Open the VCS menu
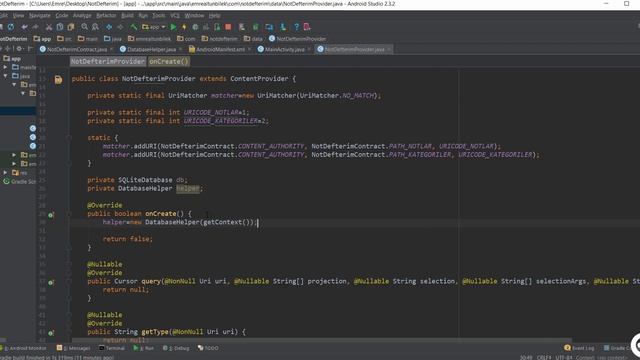Viewport: 640px width, 360px height. [x=175, y=16]
